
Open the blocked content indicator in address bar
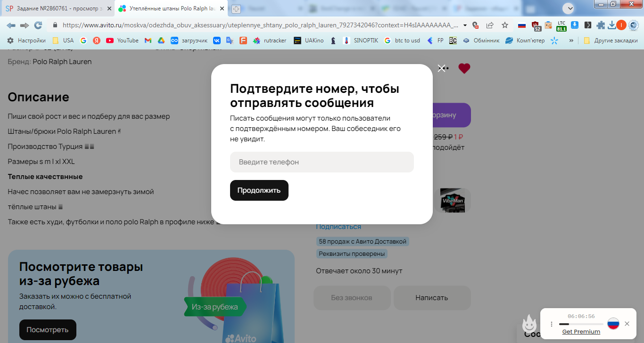click(475, 25)
